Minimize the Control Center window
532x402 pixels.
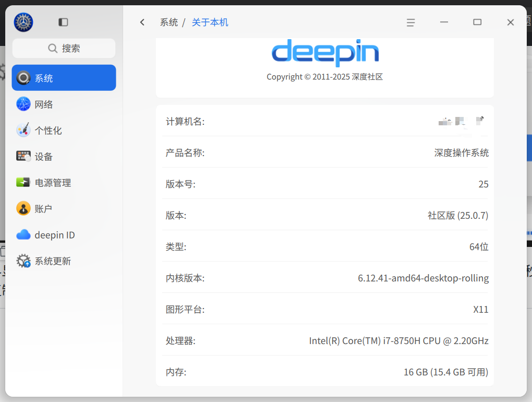(x=444, y=22)
